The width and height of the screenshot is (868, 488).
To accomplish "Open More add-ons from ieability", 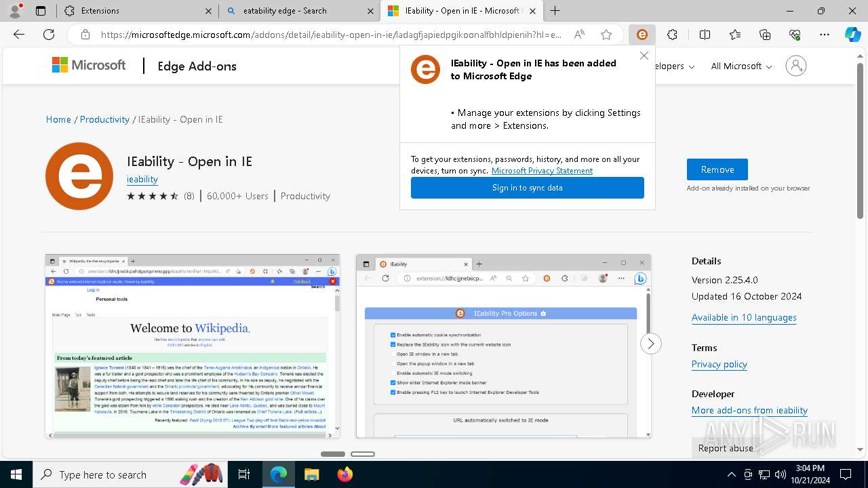I will click(x=749, y=410).
